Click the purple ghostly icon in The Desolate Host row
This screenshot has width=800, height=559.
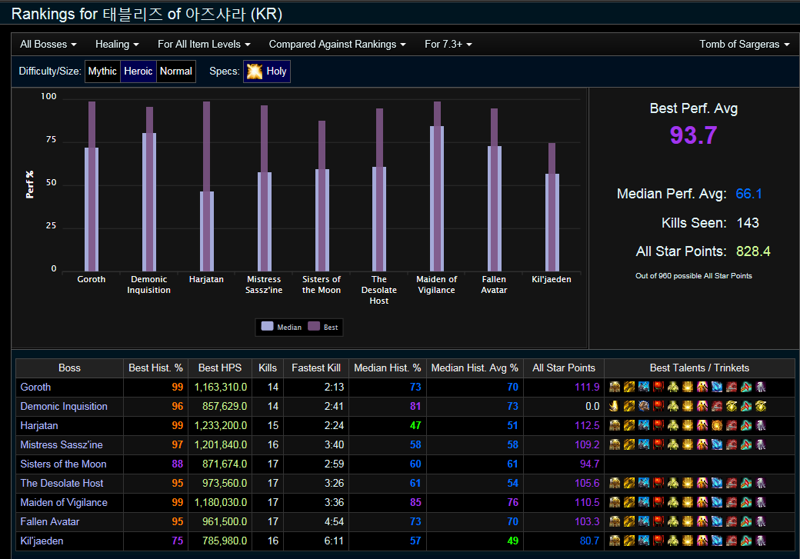tap(761, 483)
